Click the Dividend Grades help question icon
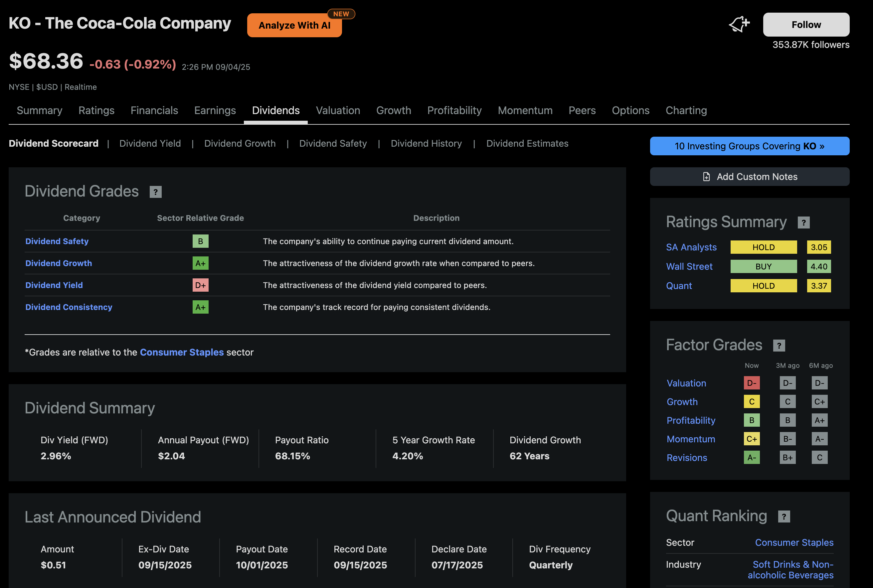Image resolution: width=873 pixels, height=588 pixels. tap(155, 192)
